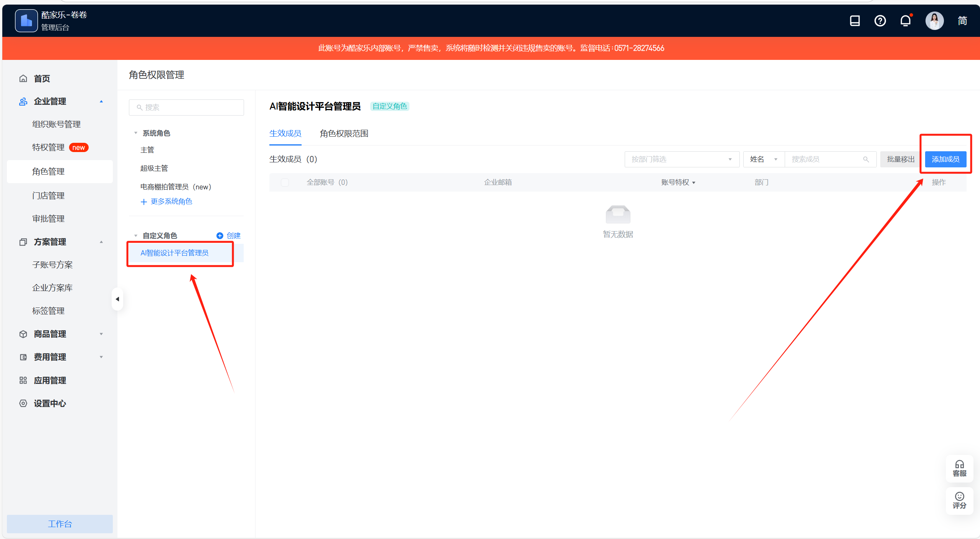The image size is (980, 539).
Task: Click the 搜索成员 input field
Action: click(x=825, y=159)
